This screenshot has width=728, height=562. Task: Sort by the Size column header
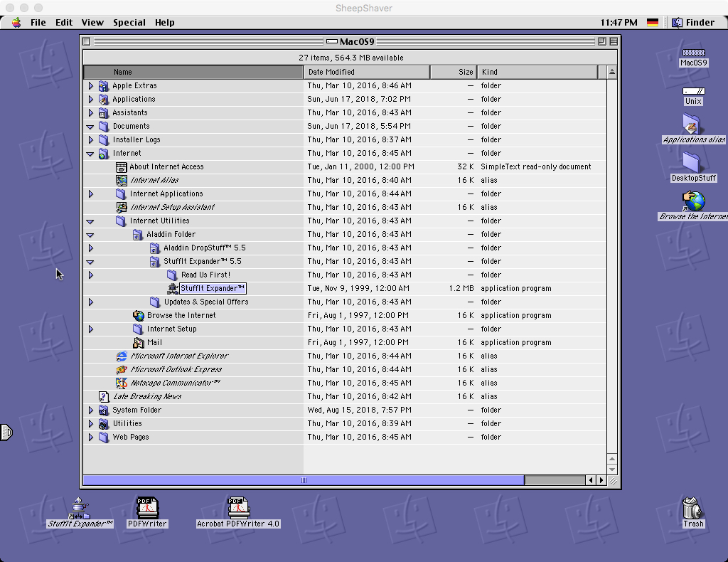point(453,72)
